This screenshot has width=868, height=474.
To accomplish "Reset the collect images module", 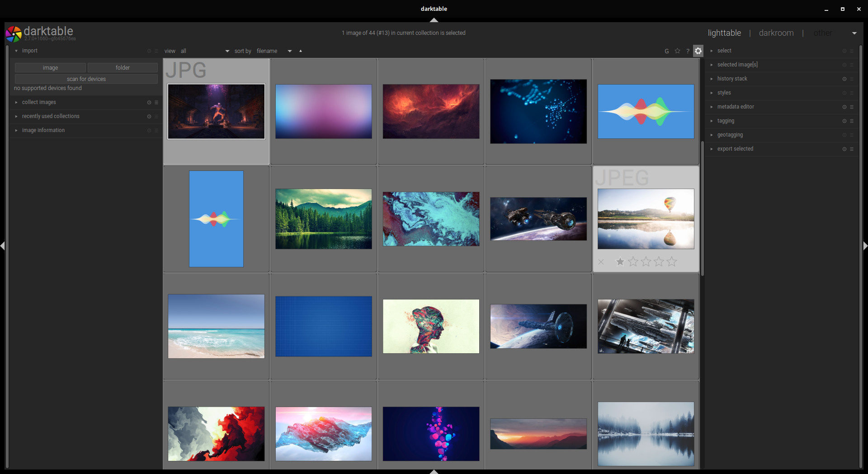I will pos(149,102).
